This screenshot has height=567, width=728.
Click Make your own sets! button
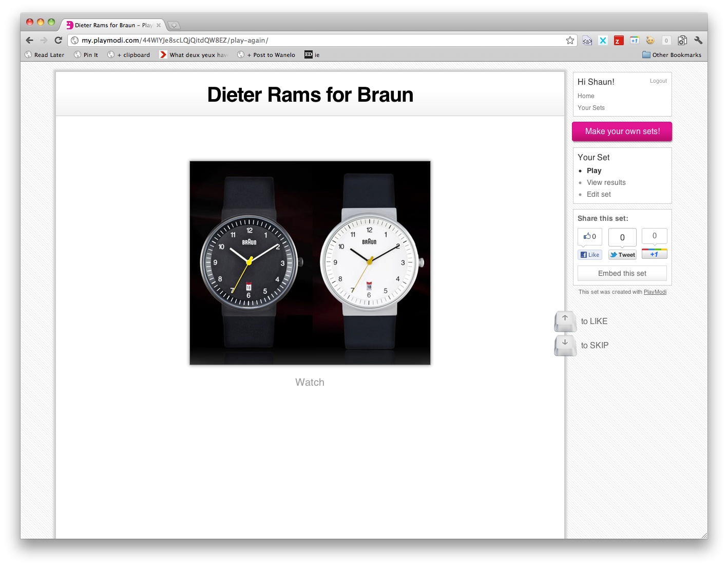622,131
